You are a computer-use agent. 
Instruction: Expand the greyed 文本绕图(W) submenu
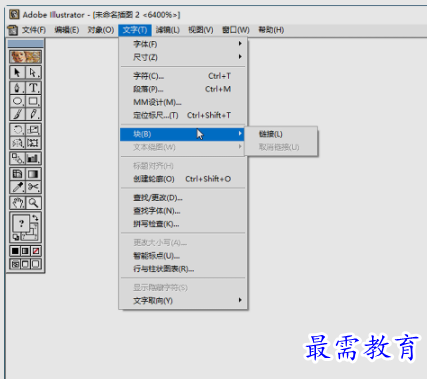[x=183, y=147]
